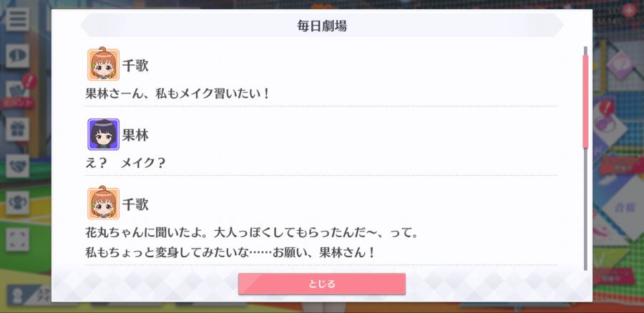Click the lower scrollbar track area

585,209
